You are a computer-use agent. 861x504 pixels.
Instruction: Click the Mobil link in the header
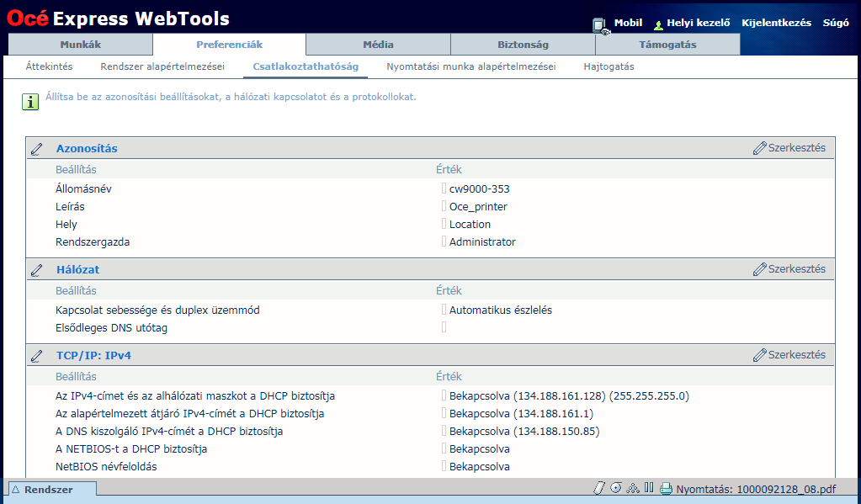pyautogui.click(x=628, y=23)
